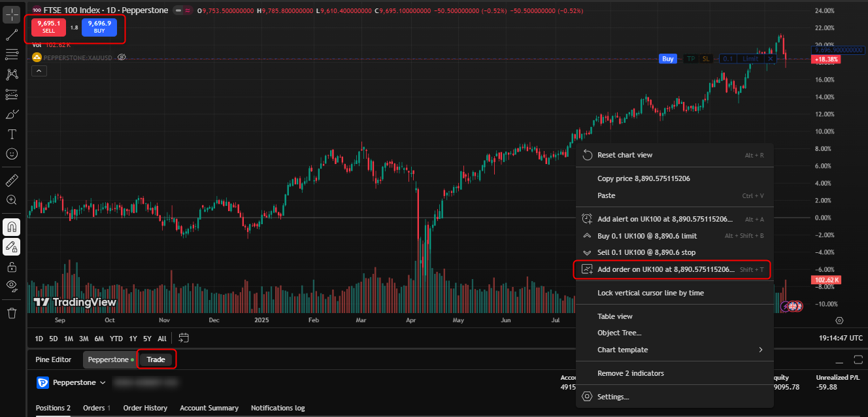Select the 6M time range
The height and width of the screenshot is (417, 868).
(99, 339)
